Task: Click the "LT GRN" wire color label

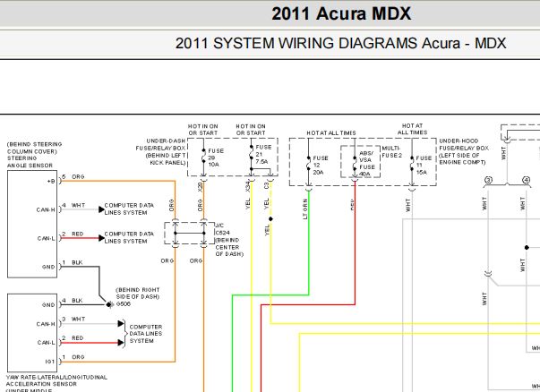Action: point(304,209)
